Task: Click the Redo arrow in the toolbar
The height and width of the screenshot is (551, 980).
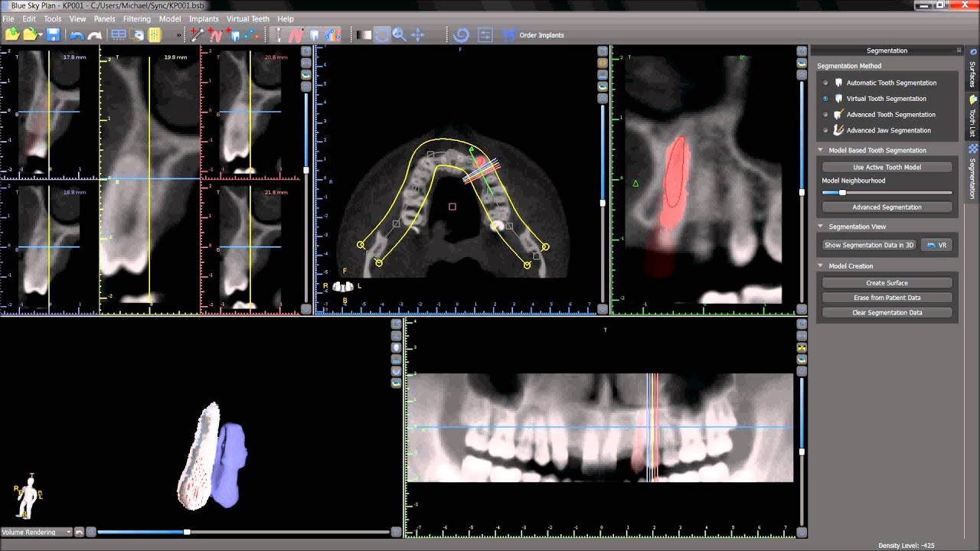Action: tap(95, 35)
